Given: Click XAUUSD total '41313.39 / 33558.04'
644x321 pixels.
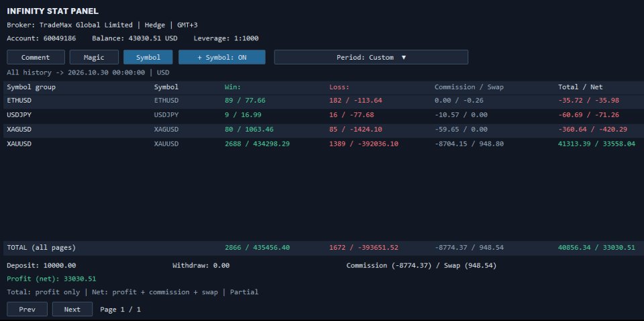Looking at the screenshot, I should (x=597, y=144).
